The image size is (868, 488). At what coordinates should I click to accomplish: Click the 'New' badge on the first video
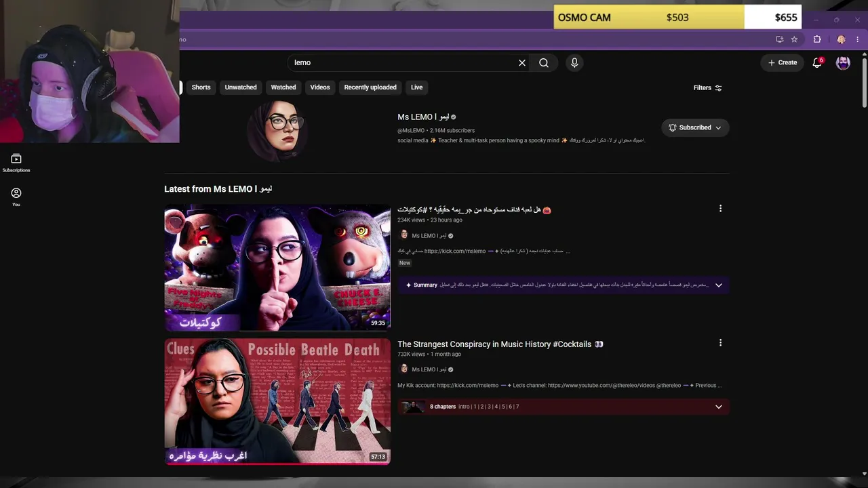405,263
